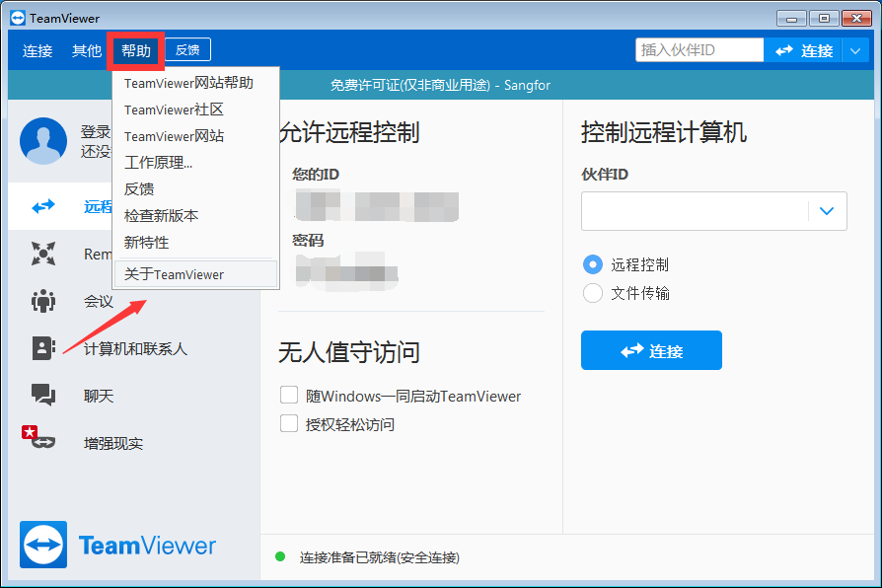The image size is (882, 588).
Task: Open the 帮助 menu
Action: 135,50
